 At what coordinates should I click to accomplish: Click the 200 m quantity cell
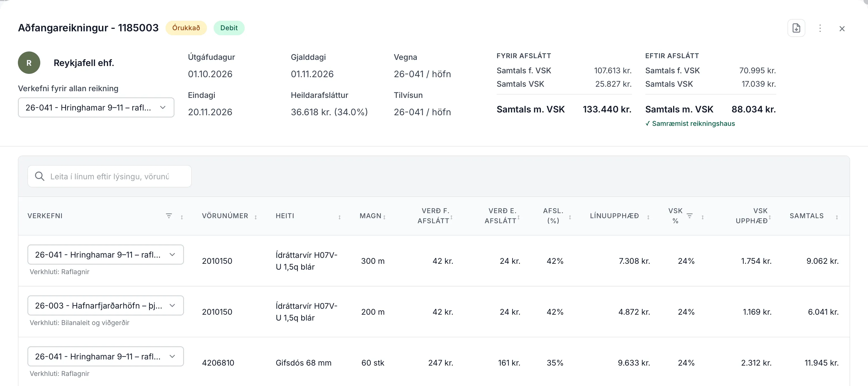pyautogui.click(x=373, y=312)
